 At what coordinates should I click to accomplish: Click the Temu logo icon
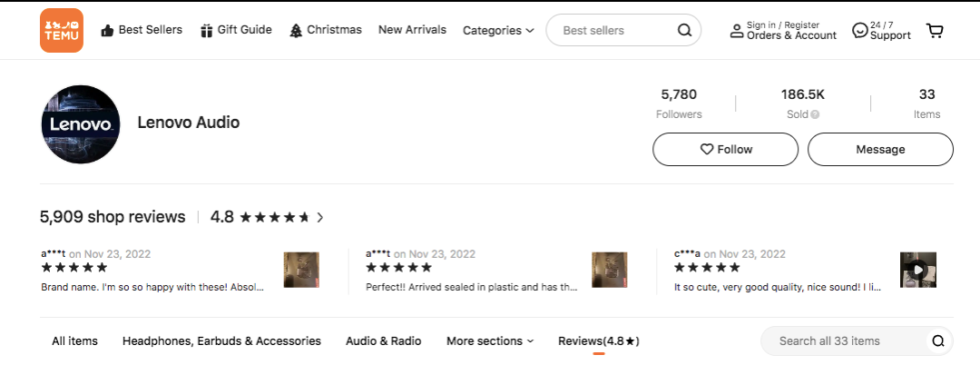tap(62, 30)
